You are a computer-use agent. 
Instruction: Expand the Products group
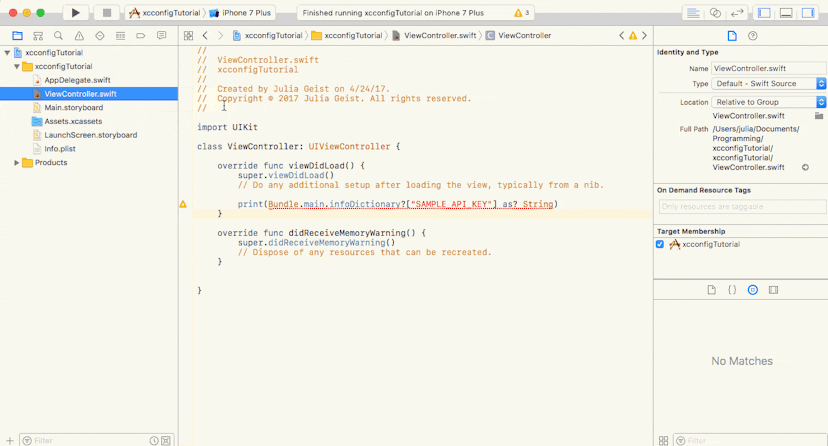[x=17, y=163]
